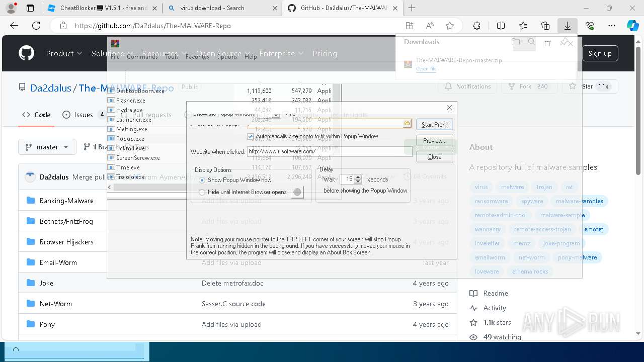View site information lock icon
644x362 pixels.
tap(63, 26)
